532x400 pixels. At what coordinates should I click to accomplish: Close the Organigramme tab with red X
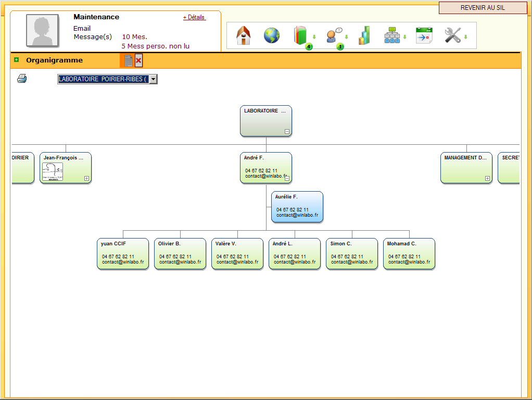pos(138,61)
